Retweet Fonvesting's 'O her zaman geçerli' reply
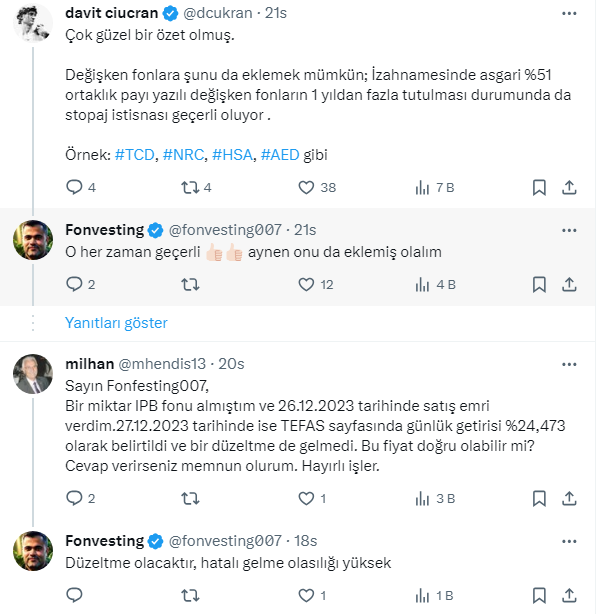Image resolution: width=609 pixels, height=614 pixels. pos(189,284)
